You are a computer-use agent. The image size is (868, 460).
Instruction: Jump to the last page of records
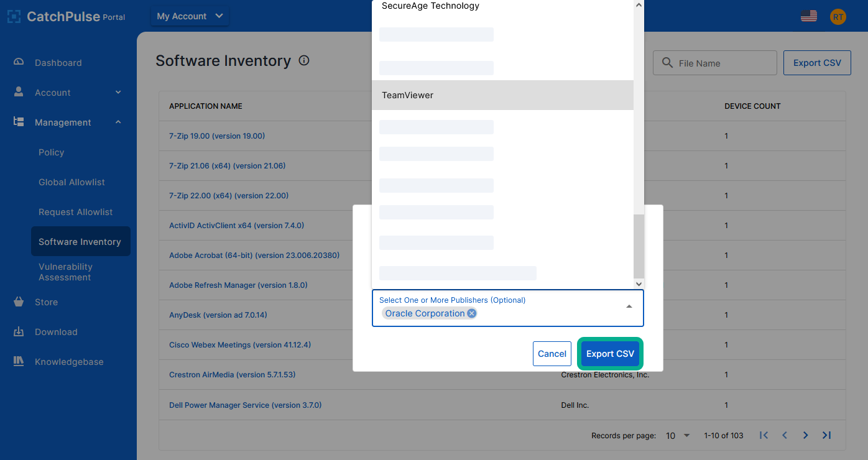point(827,435)
